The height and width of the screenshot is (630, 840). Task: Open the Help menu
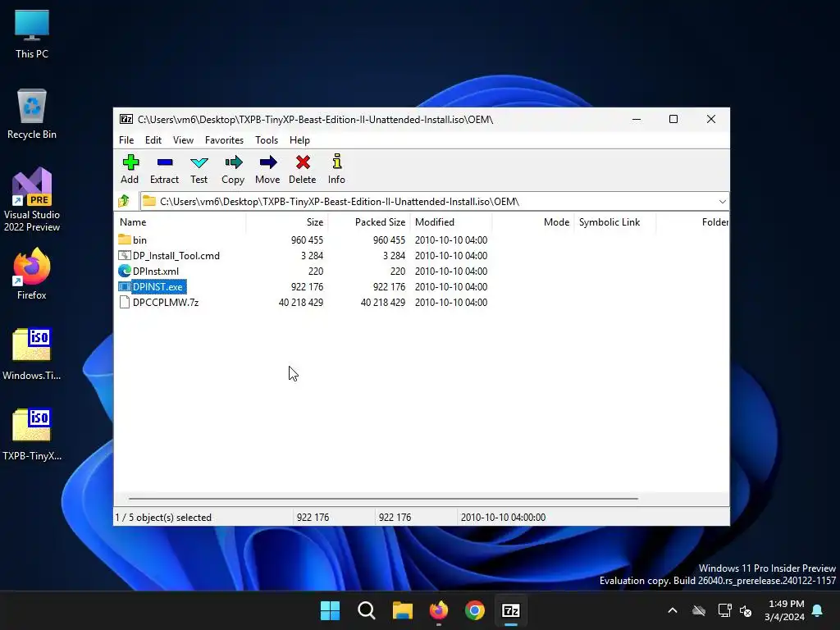coord(299,139)
